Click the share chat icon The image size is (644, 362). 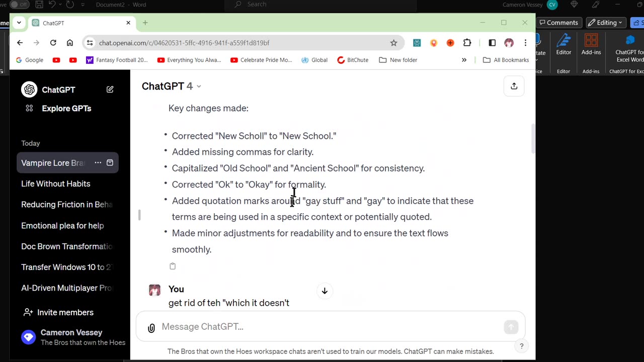pyautogui.click(x=514, y=86)
